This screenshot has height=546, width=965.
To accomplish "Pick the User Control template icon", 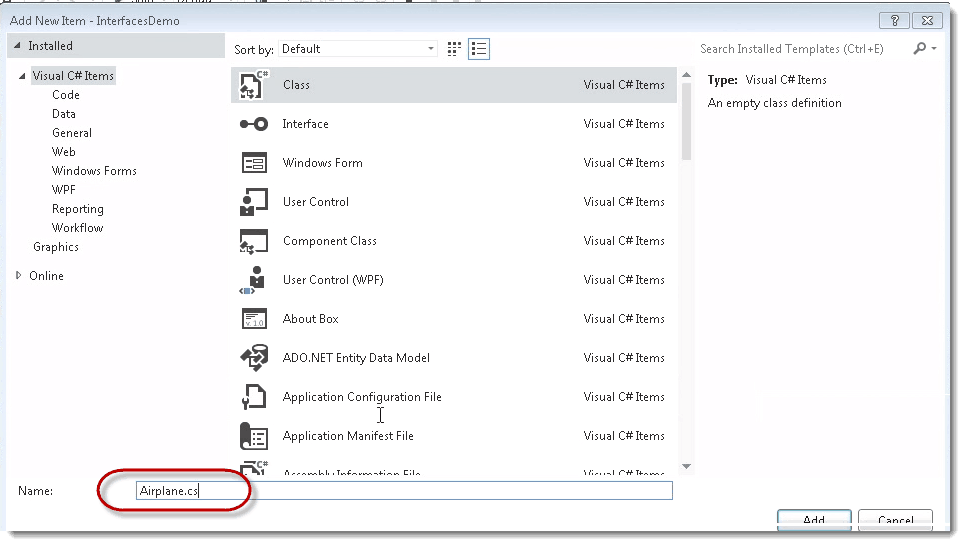I will pos(254,202).
